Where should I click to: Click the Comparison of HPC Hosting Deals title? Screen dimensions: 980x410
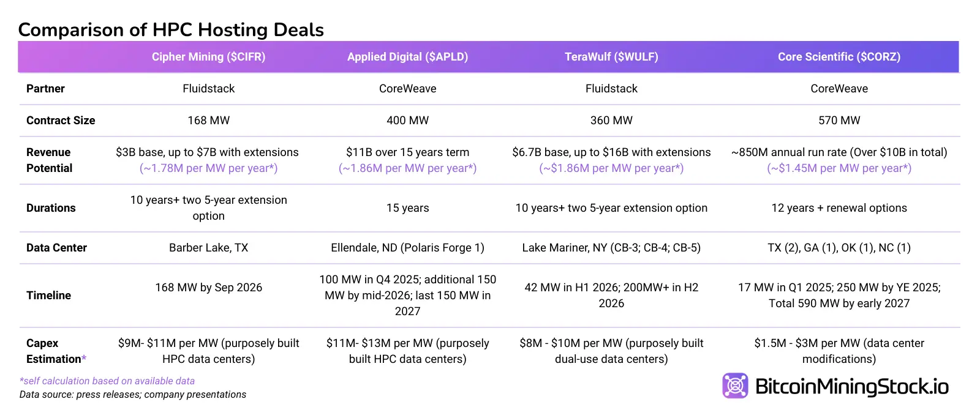pos(171,29)
